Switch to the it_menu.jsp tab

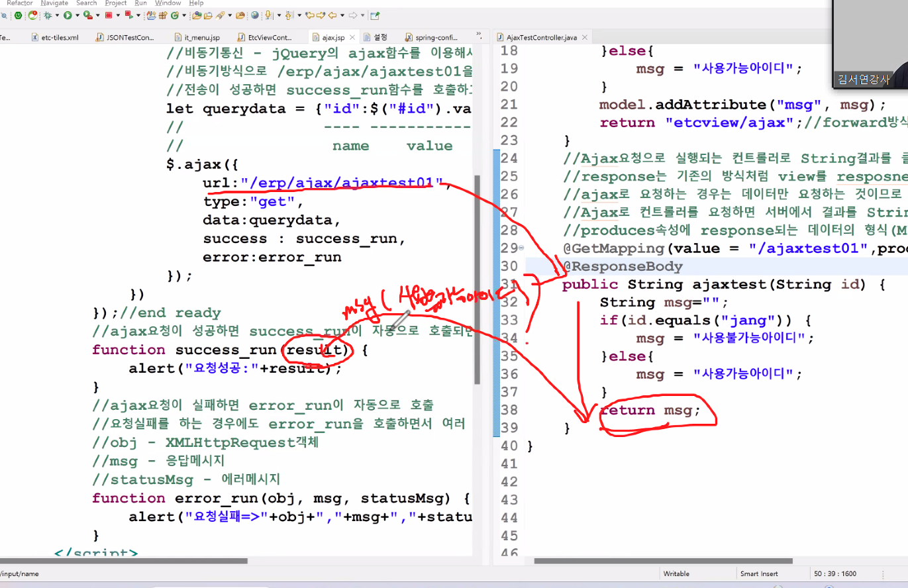[x=197, y=37]
